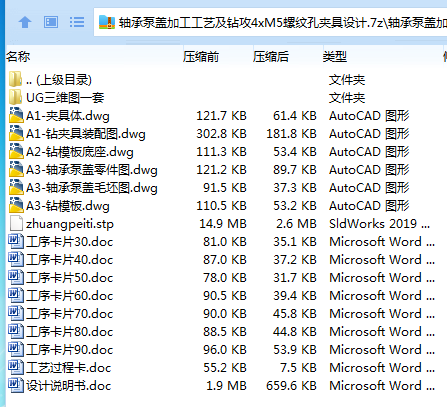Click the folder icon of UG三维图一套
This screenshot has height=407, width=447.
(16, 97)
